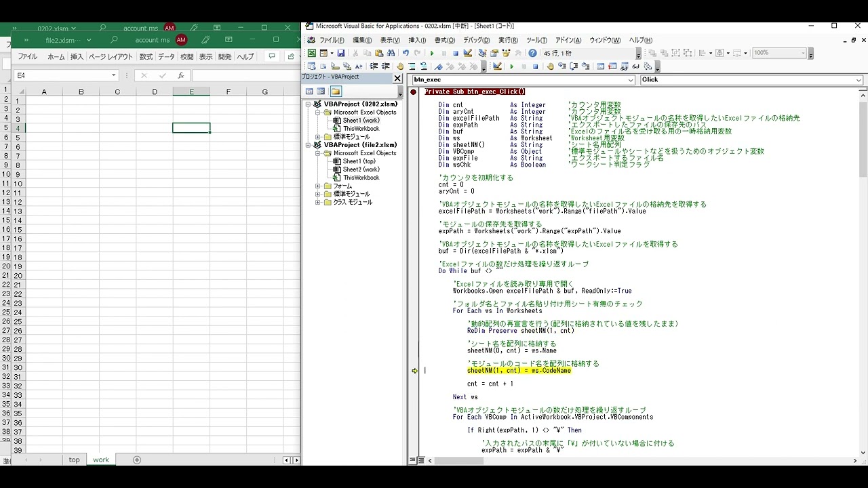Screen dimensions: 868x488
Task: Click the Procedure View button at code window bottom
Action: (x=412, y=461)
